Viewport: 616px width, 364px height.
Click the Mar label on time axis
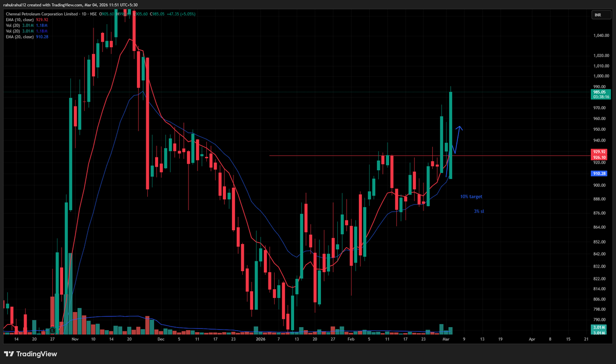[x=446, y=339]
